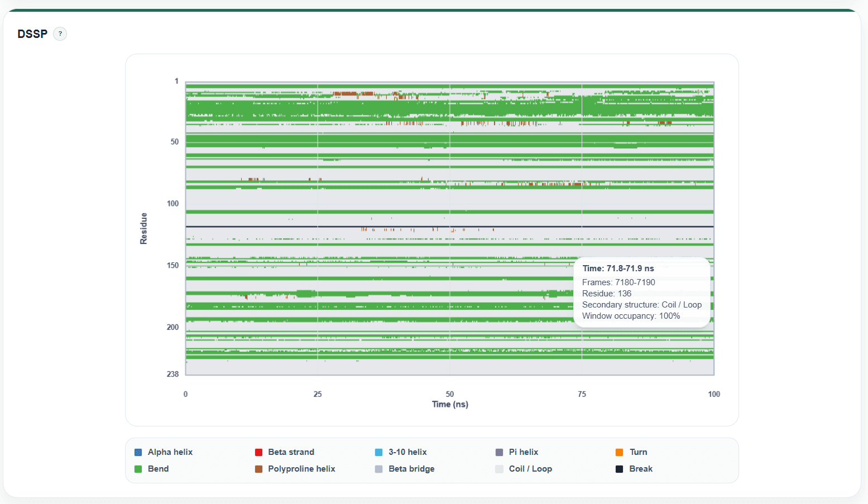This screenshot has height=504, width=868.
Task: Select the Polyproline helix legend label
Action: (x=302, y=469)
